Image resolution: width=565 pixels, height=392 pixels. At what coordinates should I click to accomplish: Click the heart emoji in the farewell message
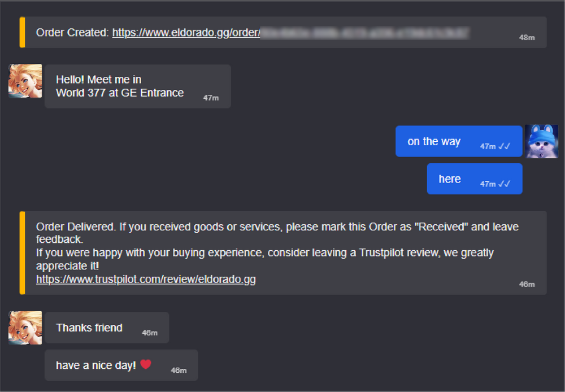point(146,364)
